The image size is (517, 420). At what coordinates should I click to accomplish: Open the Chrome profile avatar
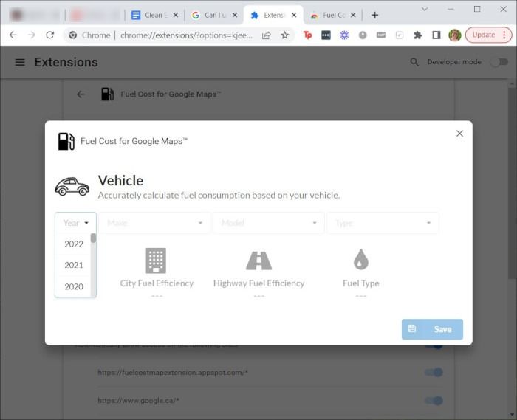pyautogui.click(x=455, y=35)
